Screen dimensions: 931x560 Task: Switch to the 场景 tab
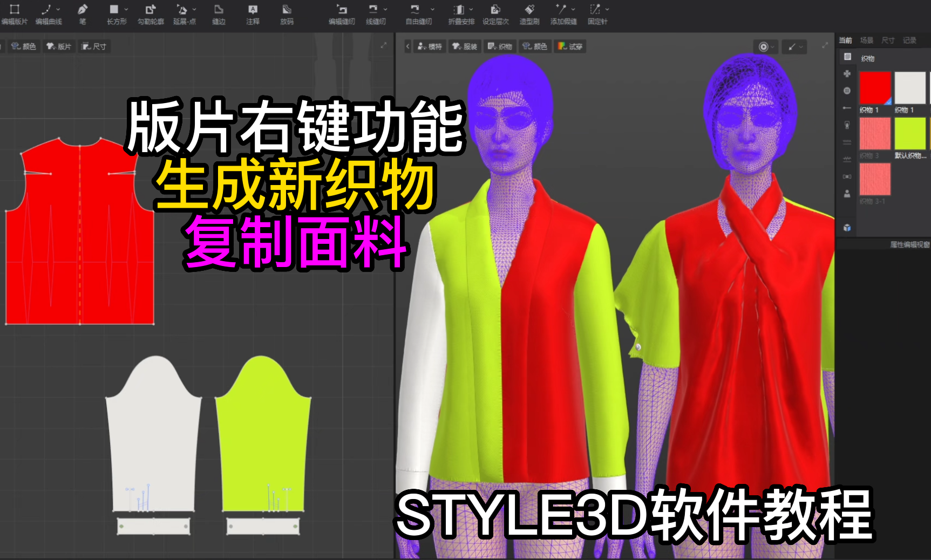pos(867,40)
